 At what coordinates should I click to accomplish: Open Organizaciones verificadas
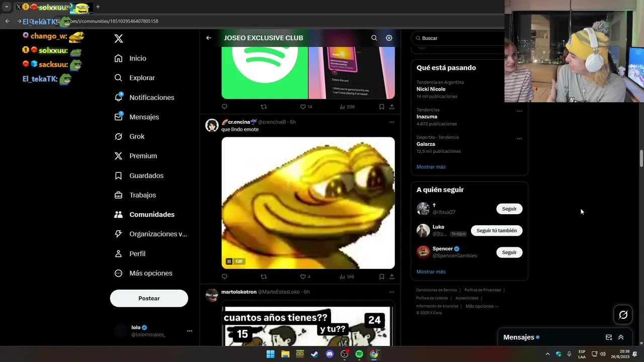click(x=150, y=234)
